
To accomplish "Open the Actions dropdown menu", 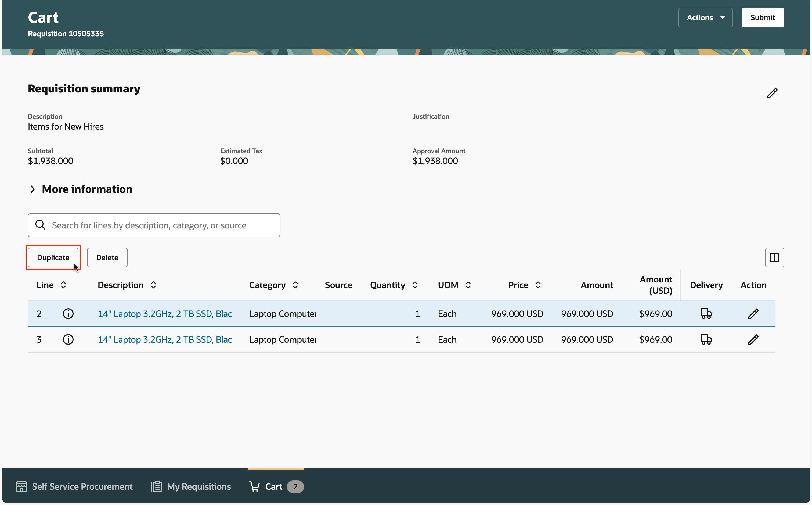I will coord(705,17).
